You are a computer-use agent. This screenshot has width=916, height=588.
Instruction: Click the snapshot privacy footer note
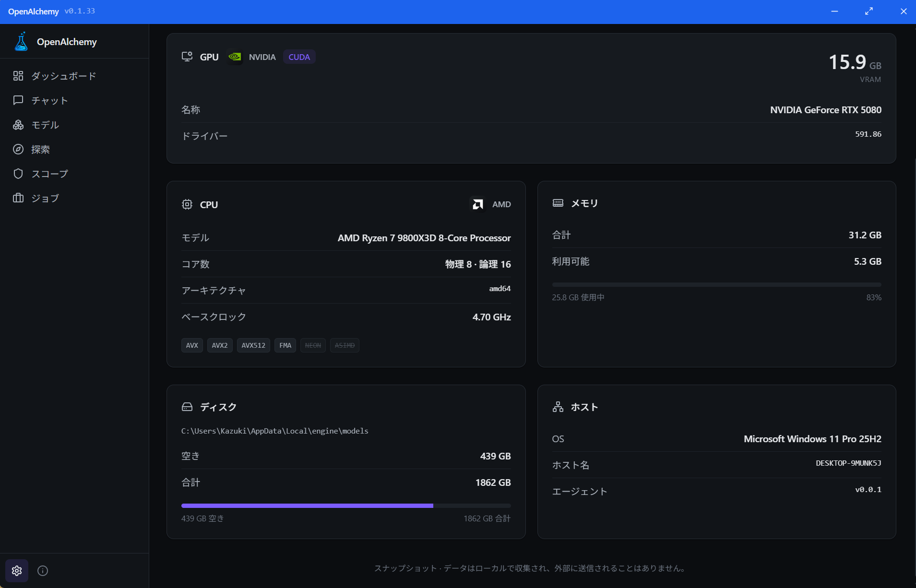click(531, 568)
